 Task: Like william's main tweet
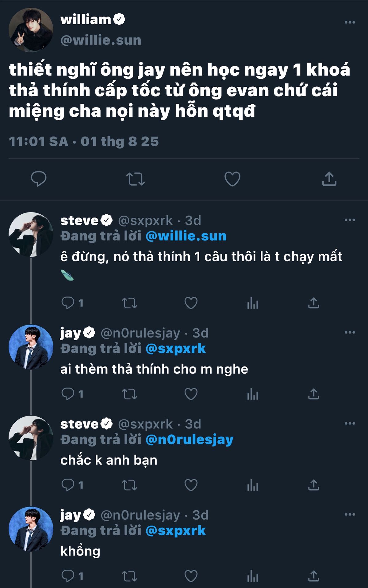click(x=232, y=179)
